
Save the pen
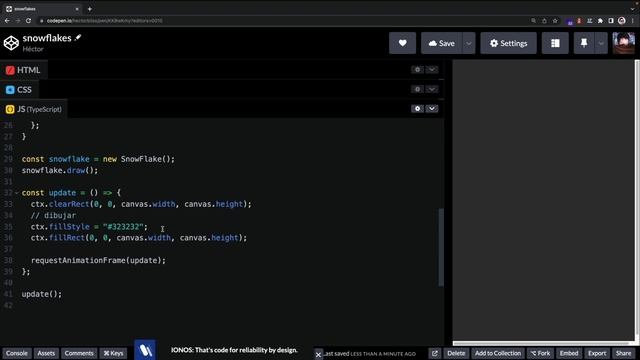(441, 43)
